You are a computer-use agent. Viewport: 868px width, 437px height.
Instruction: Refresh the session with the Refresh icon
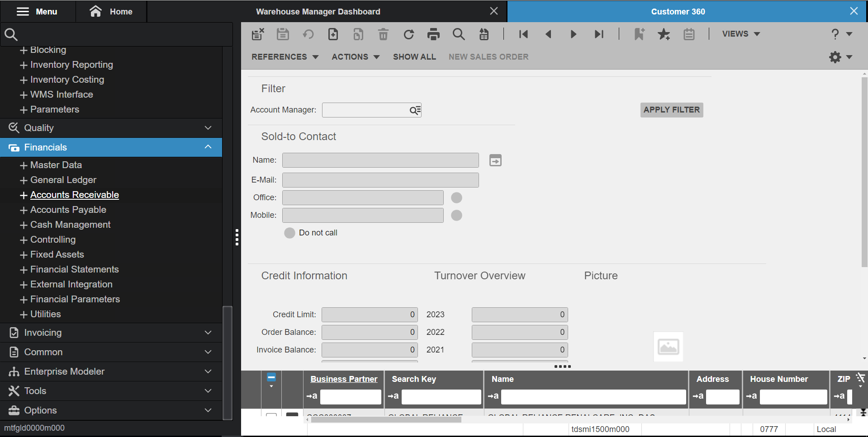(408, 34)
